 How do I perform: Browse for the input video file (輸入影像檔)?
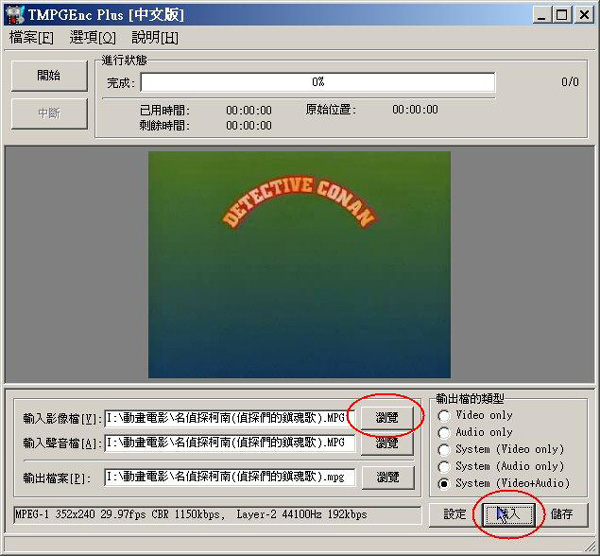(387, 418)
